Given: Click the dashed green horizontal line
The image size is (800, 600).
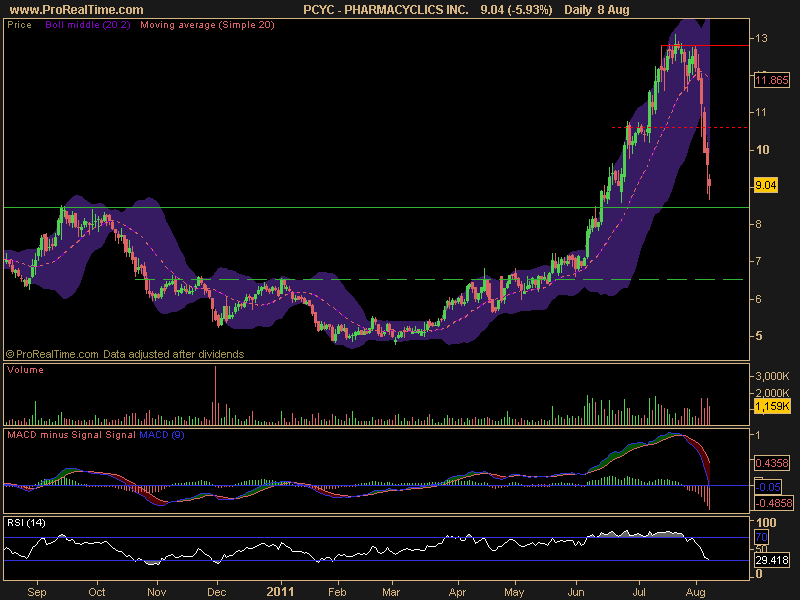Looking at the screenshot, I should point(439,280).
